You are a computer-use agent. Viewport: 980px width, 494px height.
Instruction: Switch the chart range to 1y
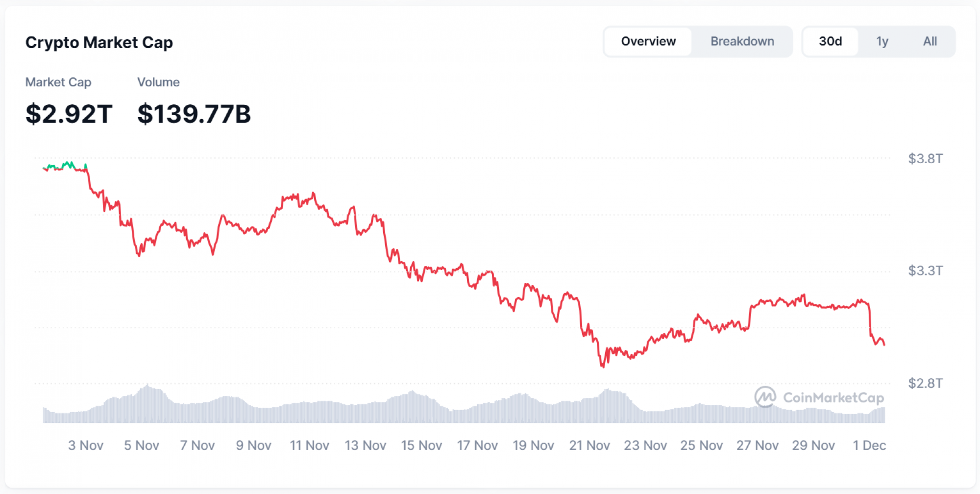coord(882,42)
